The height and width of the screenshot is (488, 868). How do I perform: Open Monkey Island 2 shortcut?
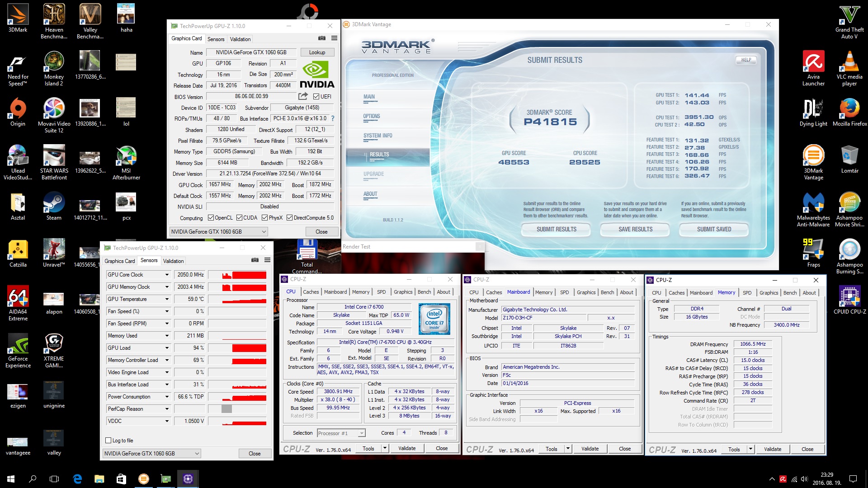click(x=54, y=68)
